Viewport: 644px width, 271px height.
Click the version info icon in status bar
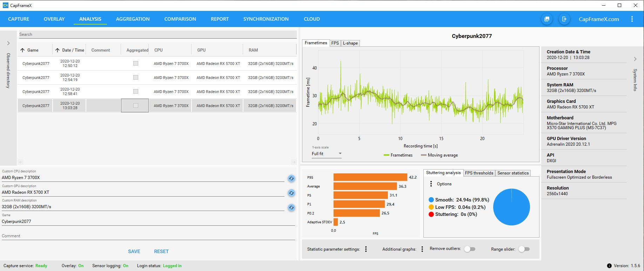[x=609, y=266]
